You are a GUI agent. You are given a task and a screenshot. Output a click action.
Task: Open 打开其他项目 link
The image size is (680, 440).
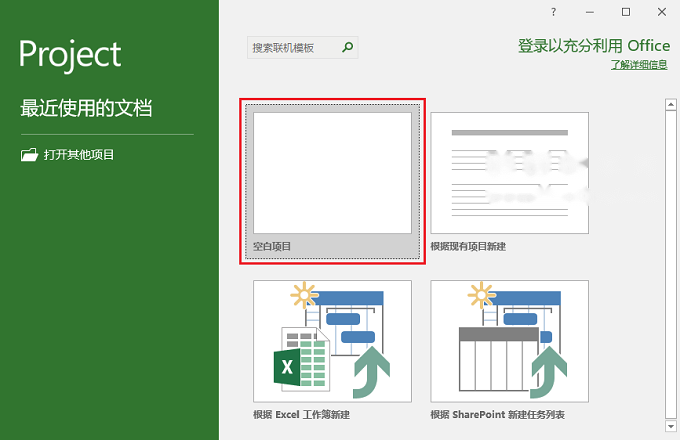point(78,155)
